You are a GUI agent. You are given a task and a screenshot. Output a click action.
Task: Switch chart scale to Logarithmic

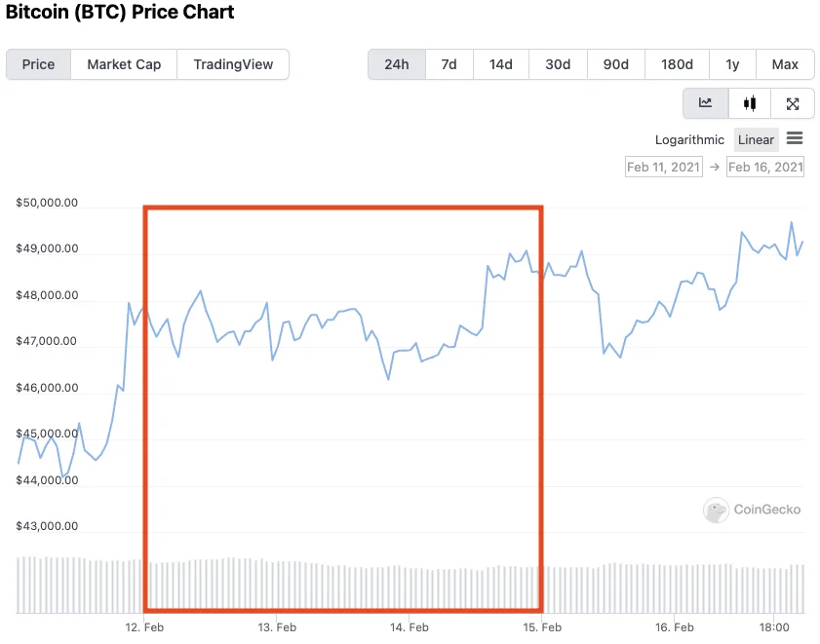pos(689,139)
